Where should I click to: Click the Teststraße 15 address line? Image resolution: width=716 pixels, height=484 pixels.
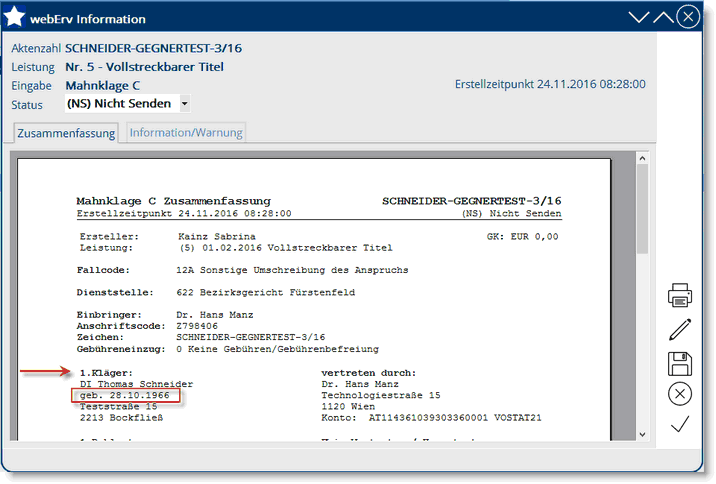click(118, 406)
